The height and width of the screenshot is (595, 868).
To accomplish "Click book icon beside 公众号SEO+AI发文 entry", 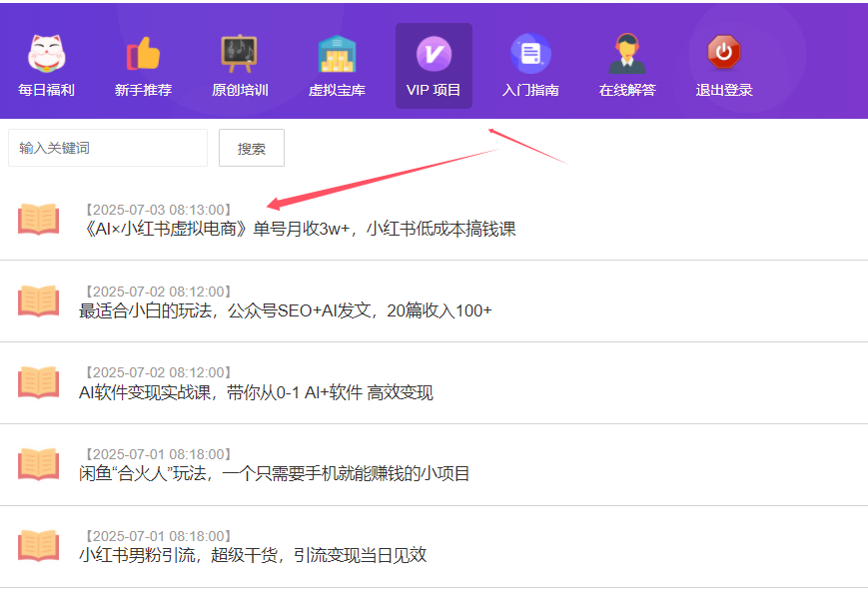I will point(38,300).
